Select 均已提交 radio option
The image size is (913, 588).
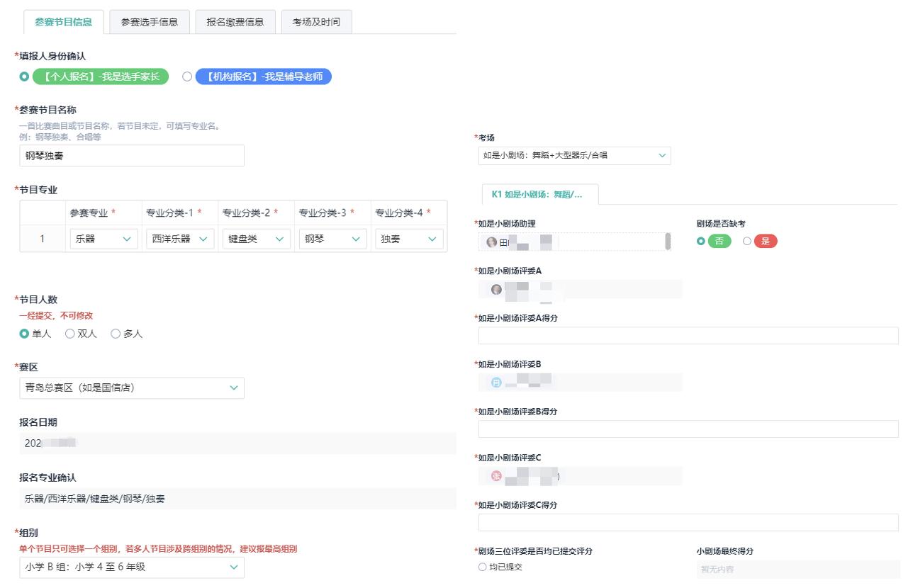coord(483,567)
